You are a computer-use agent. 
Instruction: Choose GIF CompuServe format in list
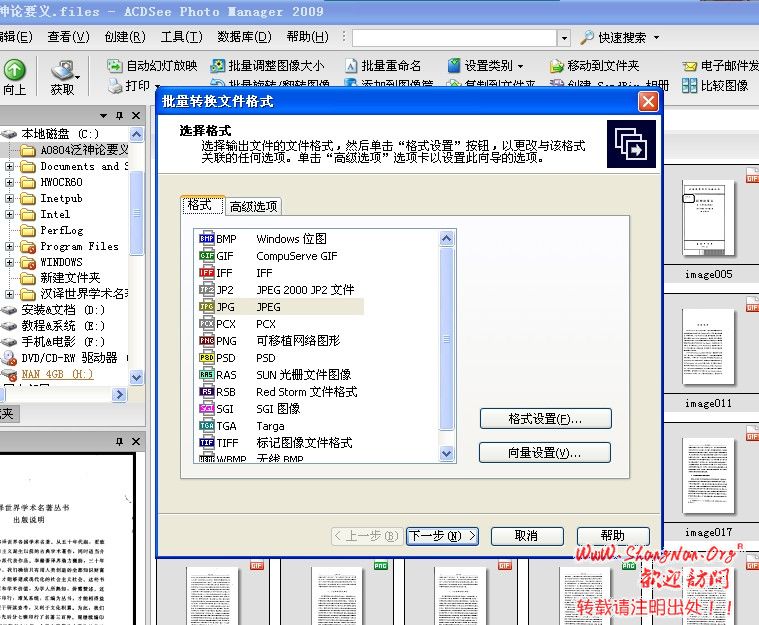(x=280, y=256)
